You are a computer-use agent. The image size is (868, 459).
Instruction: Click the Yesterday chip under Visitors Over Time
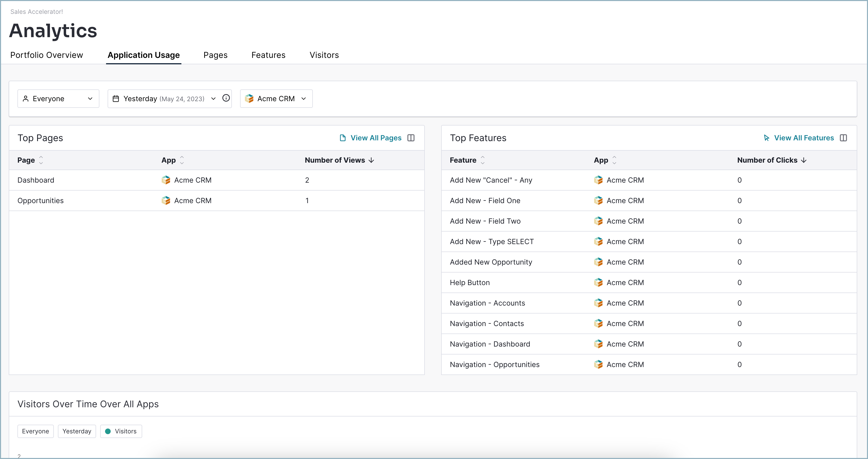[x=77, y=431]
